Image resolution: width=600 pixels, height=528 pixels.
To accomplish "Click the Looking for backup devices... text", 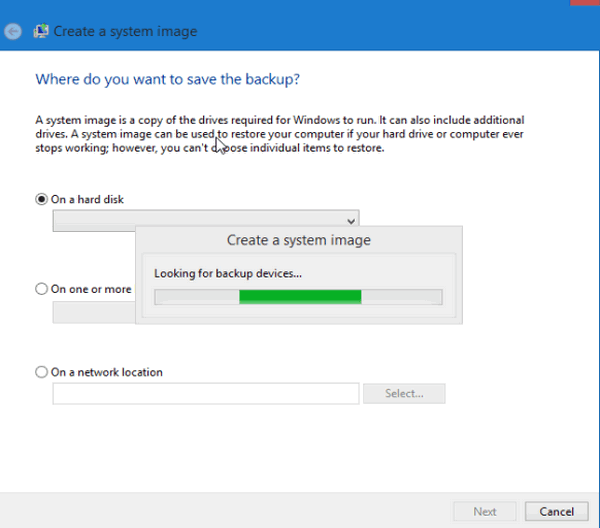I will tap(228, 273).
